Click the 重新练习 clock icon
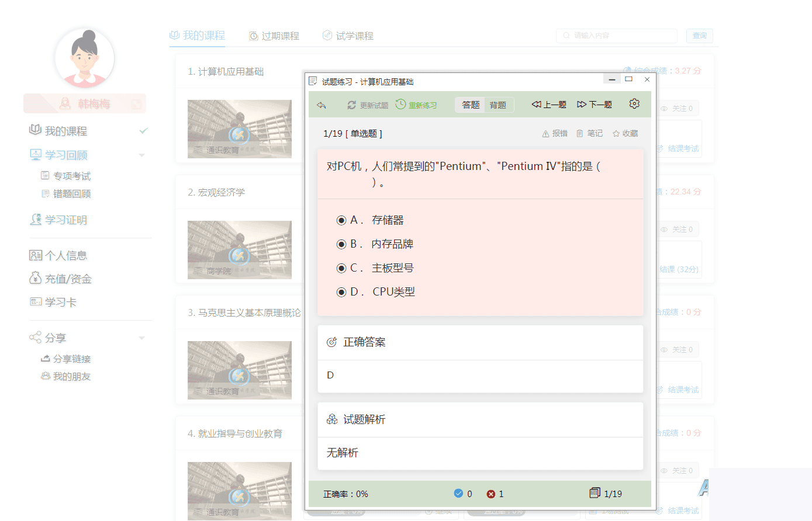 point(400,105)
